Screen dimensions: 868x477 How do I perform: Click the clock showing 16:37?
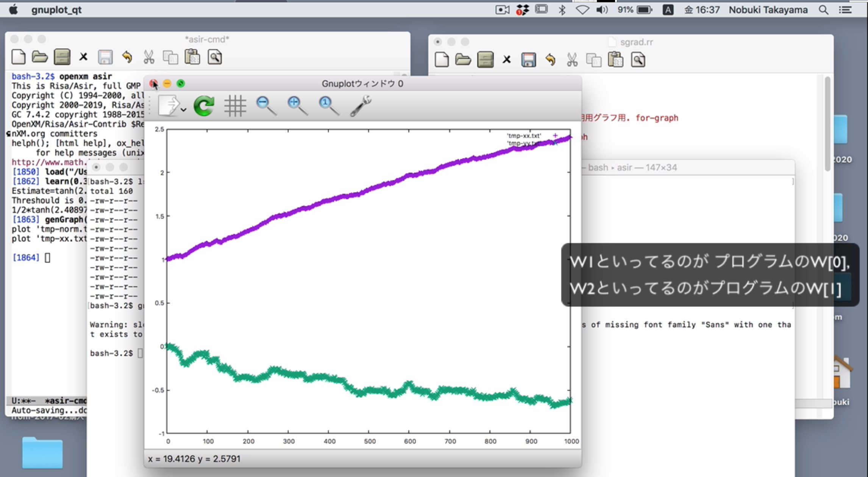pyautogui.click(x=702, y=10)
